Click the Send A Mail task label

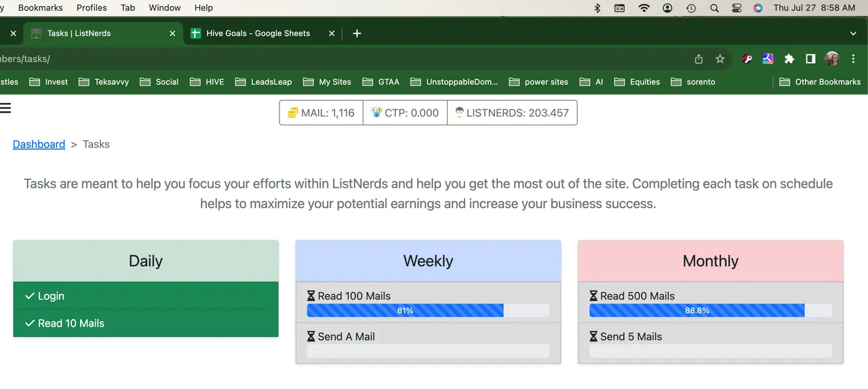(346, 337)
